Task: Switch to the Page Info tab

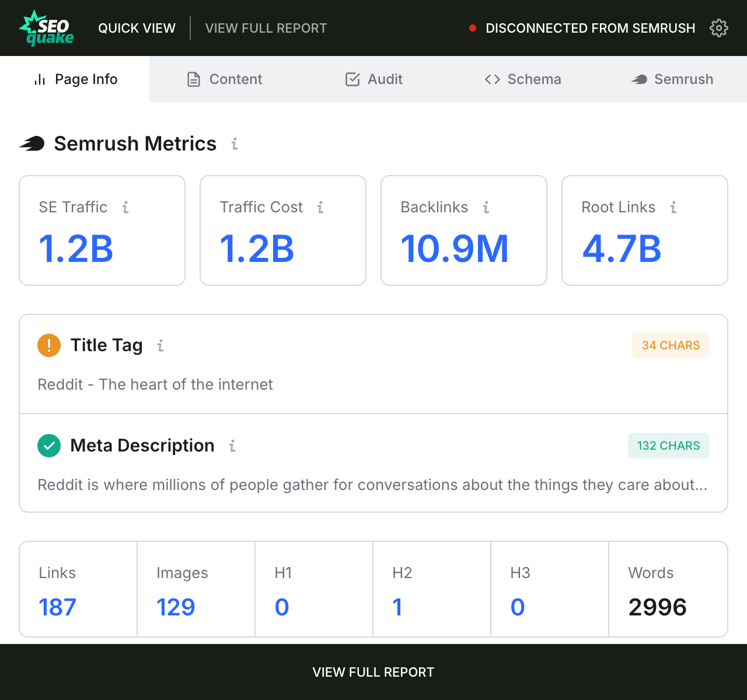Action: (75, 79)
